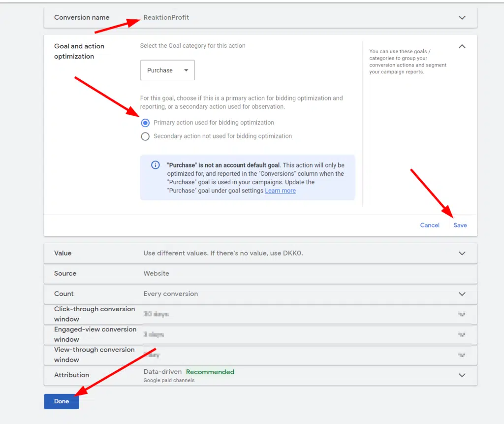
Task: Expand Click-through conversion window chevron
Action: pos(462,314)
